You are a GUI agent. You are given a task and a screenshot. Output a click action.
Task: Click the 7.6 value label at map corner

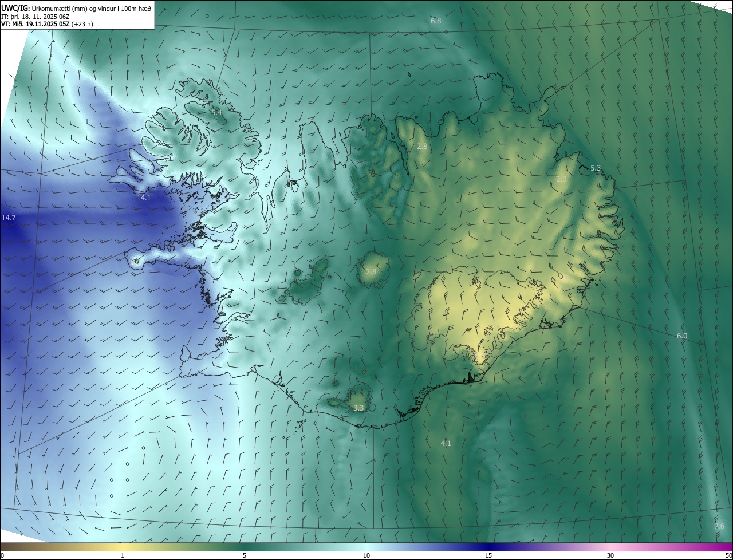pos(719,526)
